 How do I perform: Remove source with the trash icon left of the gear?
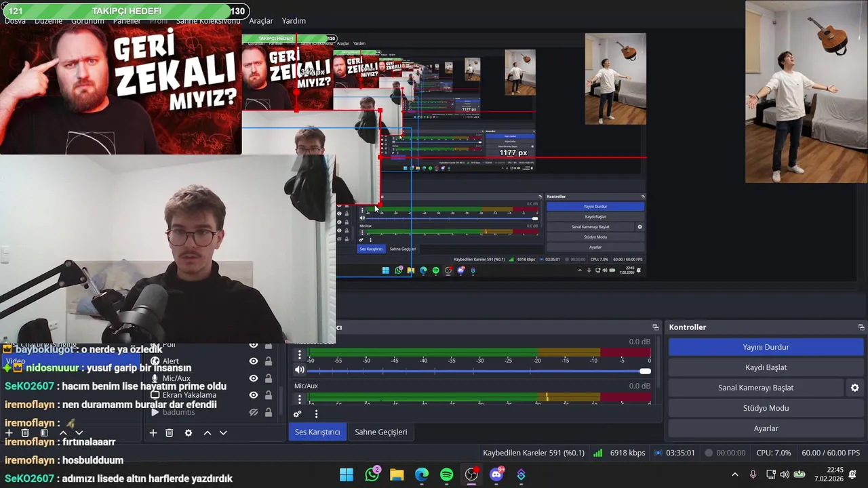tap(170, 433)
